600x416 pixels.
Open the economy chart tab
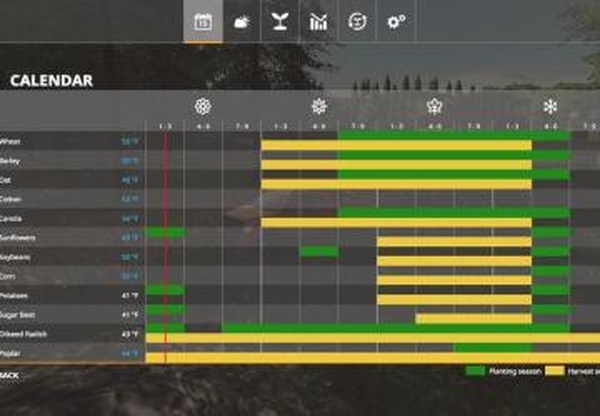point(318,22)
